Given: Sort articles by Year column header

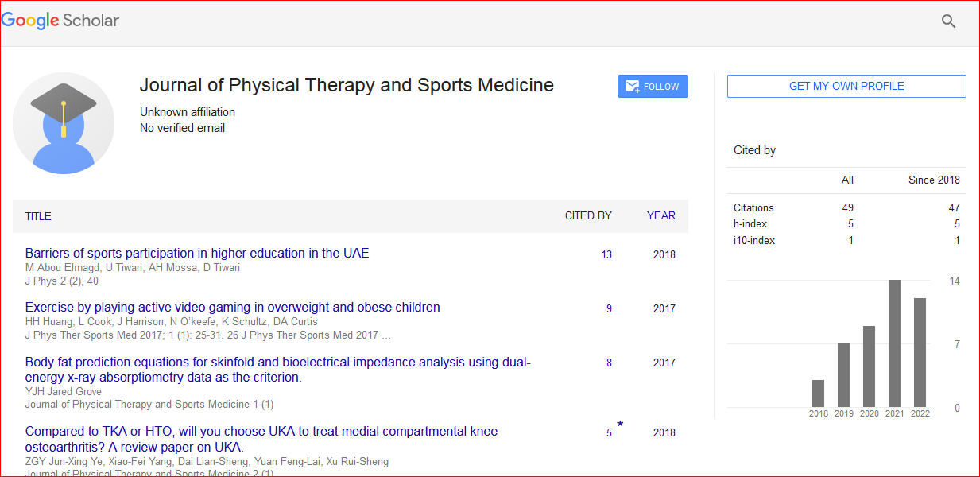Looking at the screenshot, I should point(661,215).
